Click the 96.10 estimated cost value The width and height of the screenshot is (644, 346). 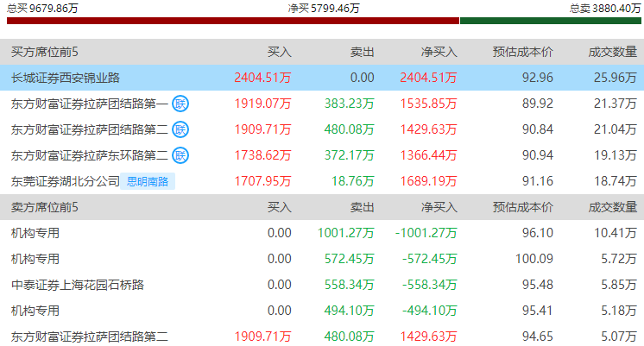click(538, 233)
